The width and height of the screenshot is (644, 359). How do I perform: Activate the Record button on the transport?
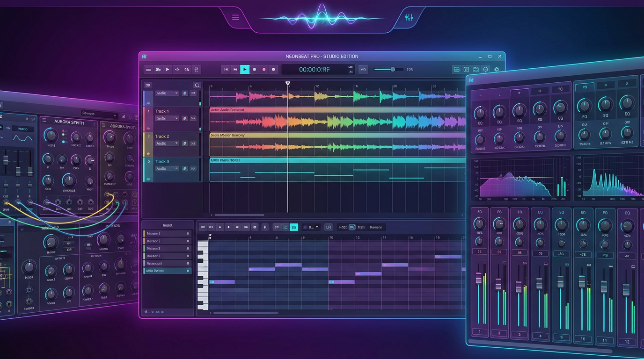click(263, 69)
